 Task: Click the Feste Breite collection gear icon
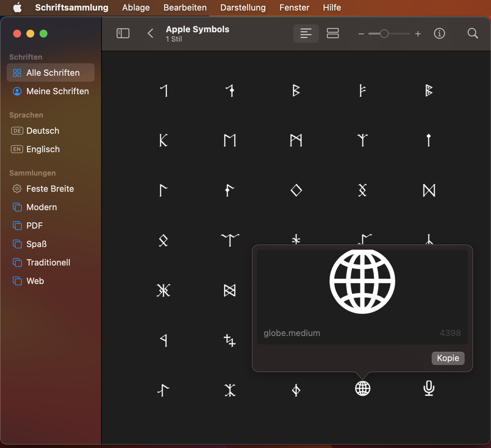click(x=17, y=188)
